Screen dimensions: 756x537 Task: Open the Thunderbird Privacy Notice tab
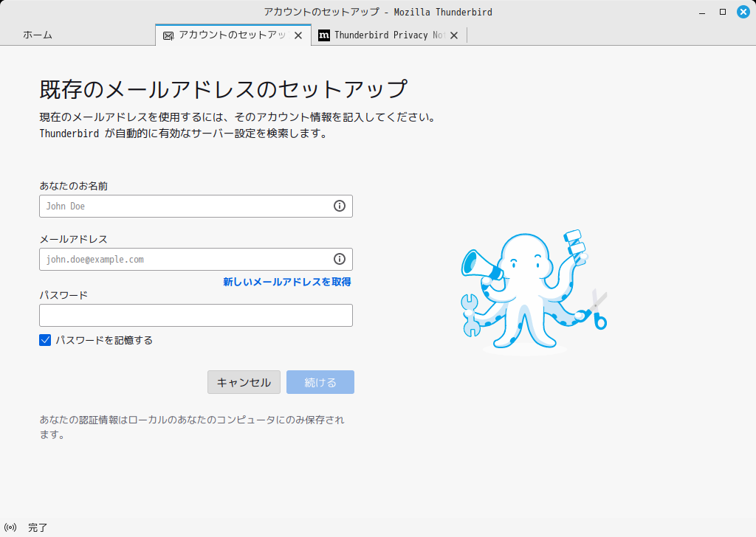[389, 35]
